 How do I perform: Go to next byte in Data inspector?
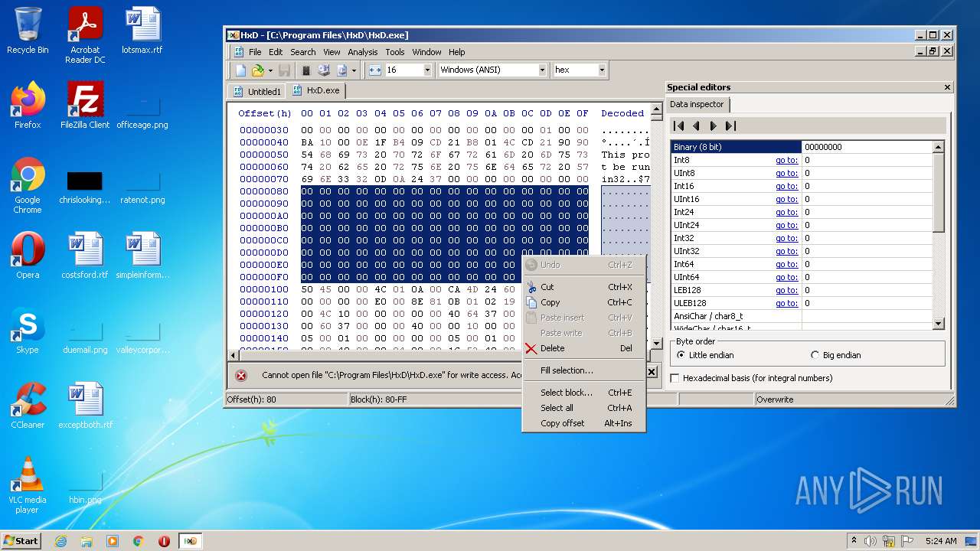click(x=713, y=126)
